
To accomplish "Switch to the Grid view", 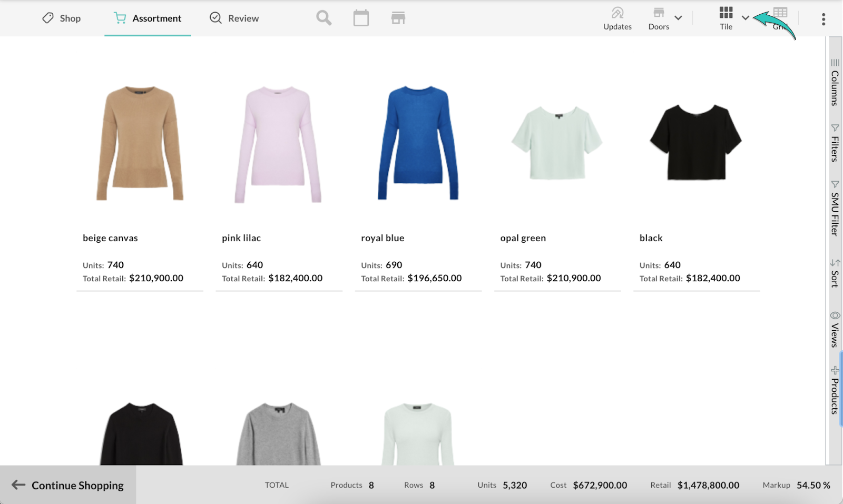I will [x=780, y=18].
